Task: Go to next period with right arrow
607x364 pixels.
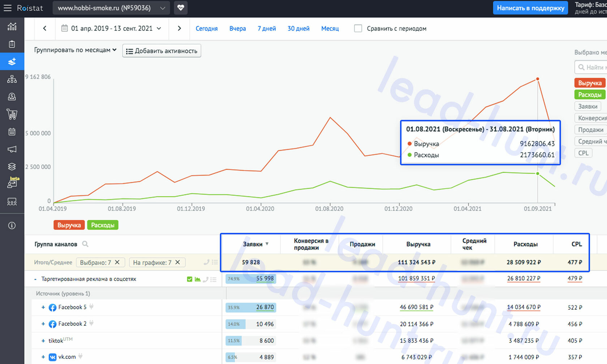Action: [x=179, y=28]
